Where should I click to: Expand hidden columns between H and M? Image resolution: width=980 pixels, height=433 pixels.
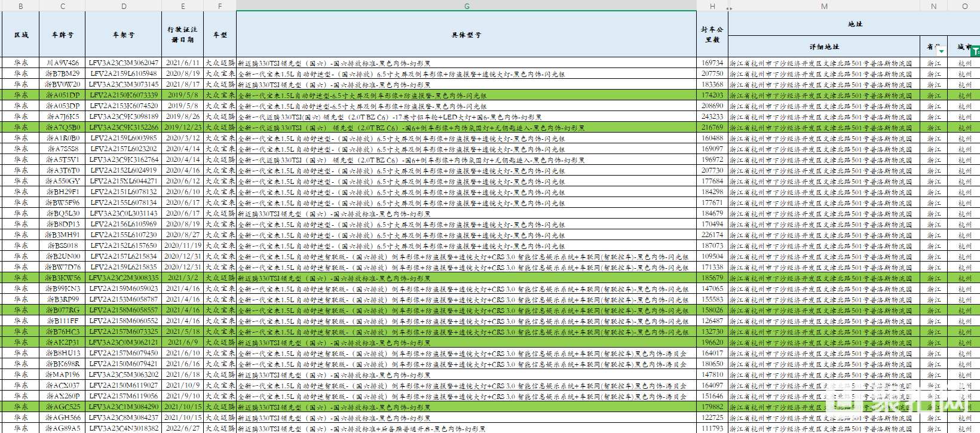pyautogui.click(x=728, y=8)
